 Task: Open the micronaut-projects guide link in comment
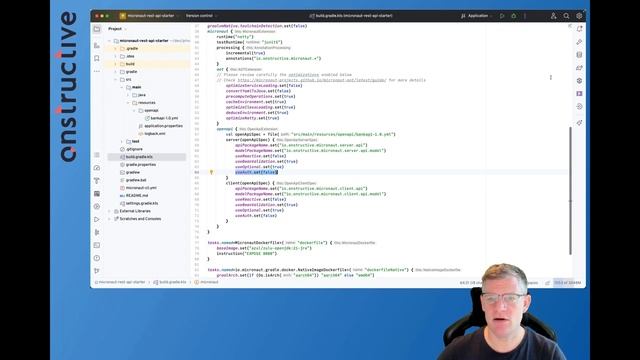tap(311, 80)
